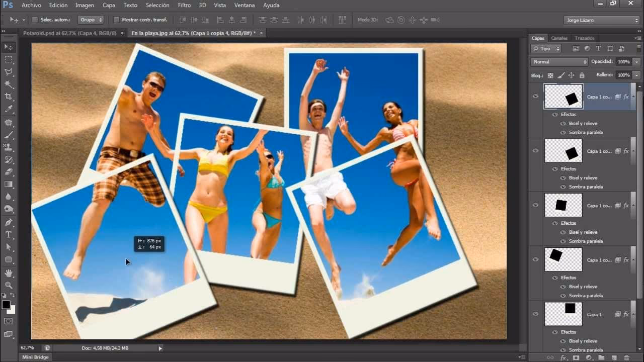The width and height of the screenshot is (644, 362).
Task: Enable the Selec. autom. checkbox
Action: click(34, 19)
